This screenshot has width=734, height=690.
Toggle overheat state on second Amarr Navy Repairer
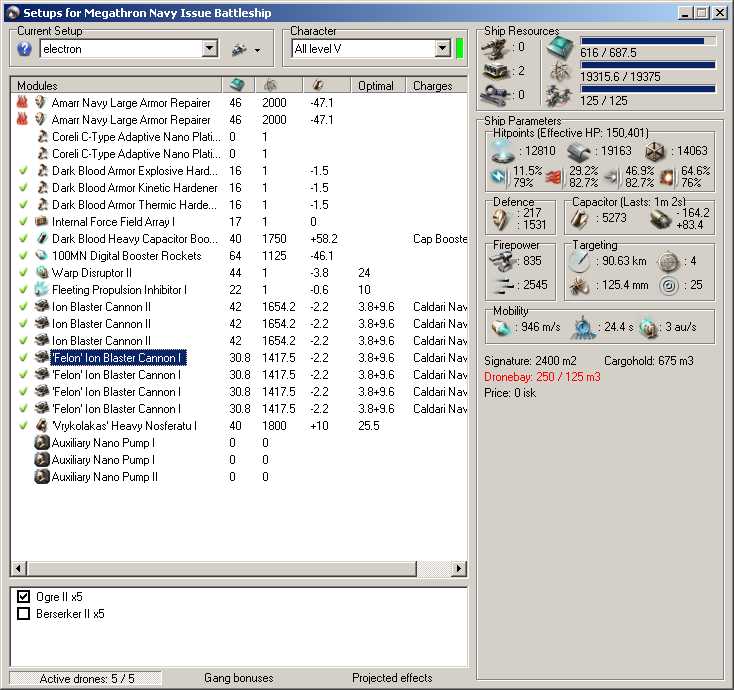pyautogui.click(x=22, y=119)
